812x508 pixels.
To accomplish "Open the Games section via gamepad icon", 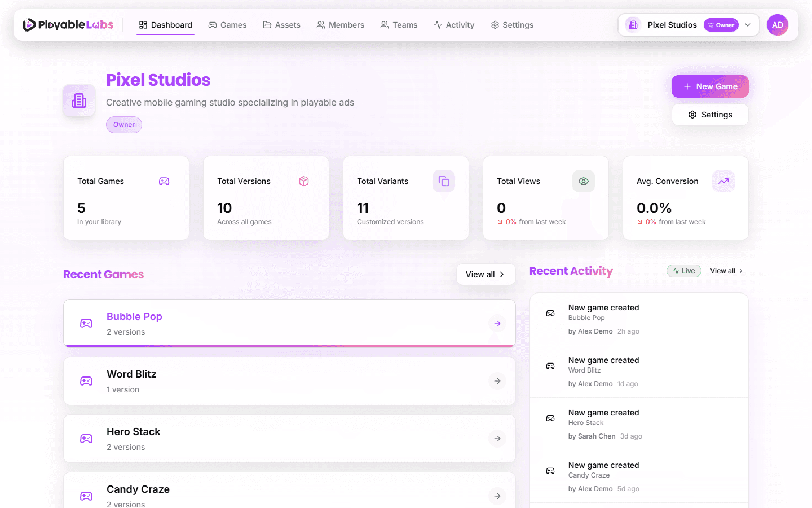I will click(x=213, y=25).
